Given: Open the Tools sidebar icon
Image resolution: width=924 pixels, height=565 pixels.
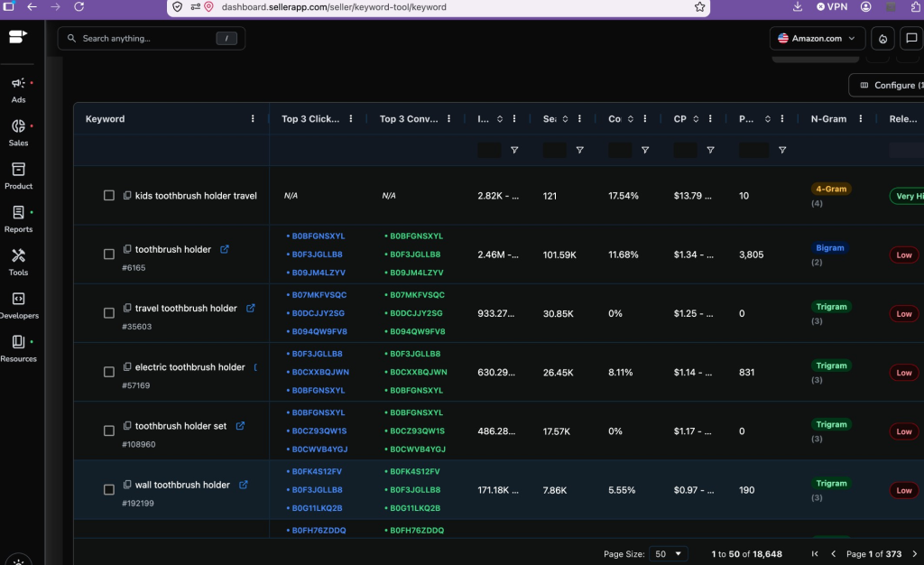Looking at the screenshot, I should click(x=18, y=262).
